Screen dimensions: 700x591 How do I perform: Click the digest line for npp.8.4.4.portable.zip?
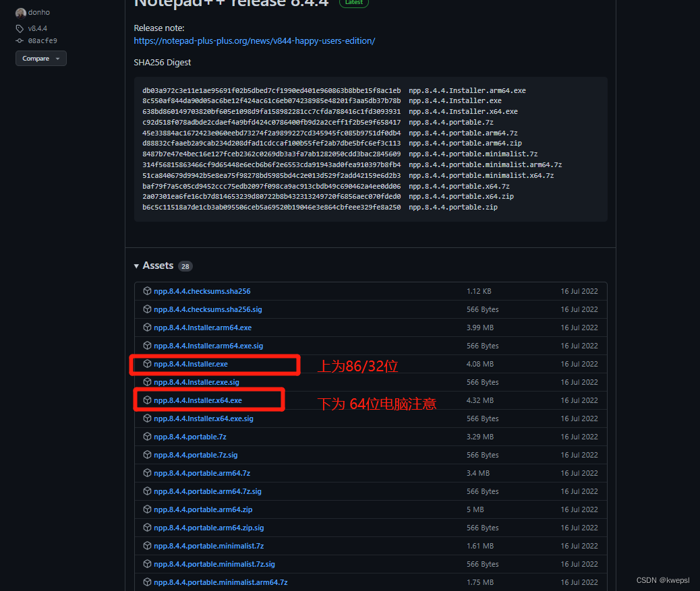(320, 207)
